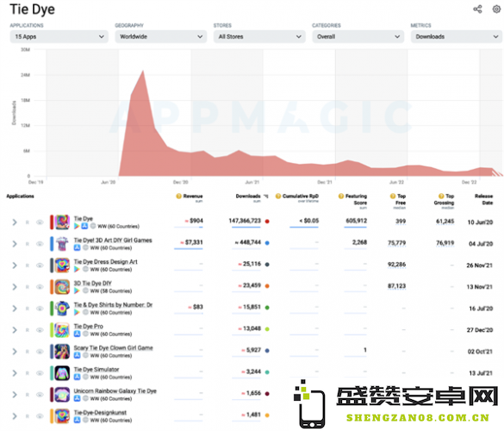Click the Unicorn Rainbow Galaxy Tie Dye app icon

coord(62,395)
